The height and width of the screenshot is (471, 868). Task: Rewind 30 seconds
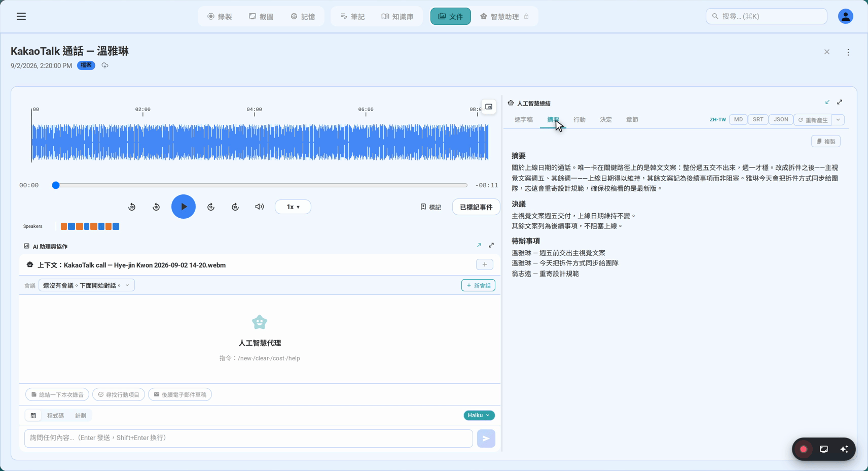point(132,207)
